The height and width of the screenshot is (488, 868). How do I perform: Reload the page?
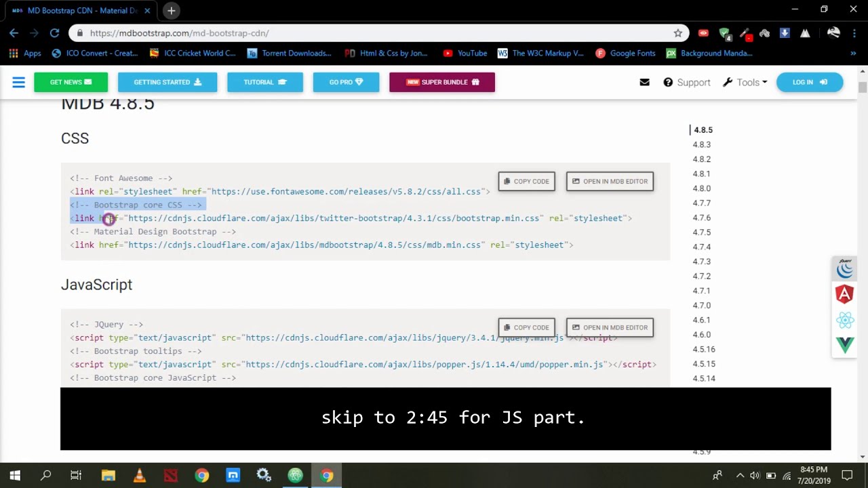54,33
